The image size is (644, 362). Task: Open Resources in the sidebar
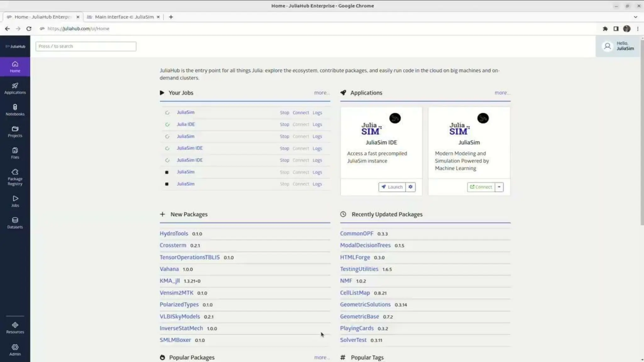(15, 327)
